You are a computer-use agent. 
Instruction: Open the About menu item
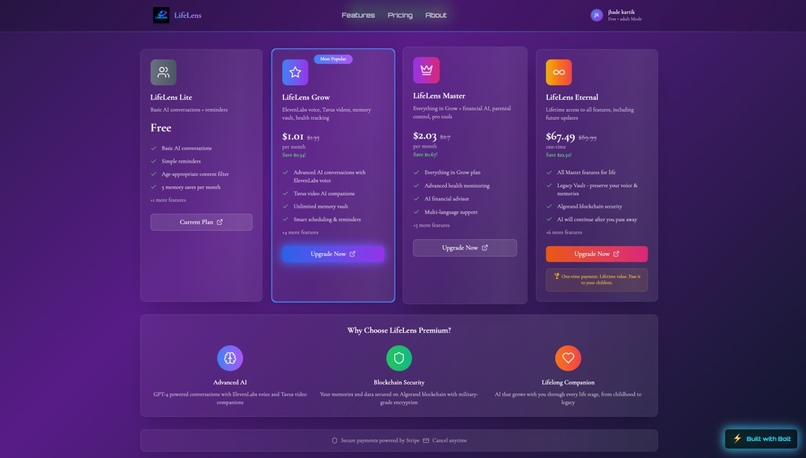point(436,15)
